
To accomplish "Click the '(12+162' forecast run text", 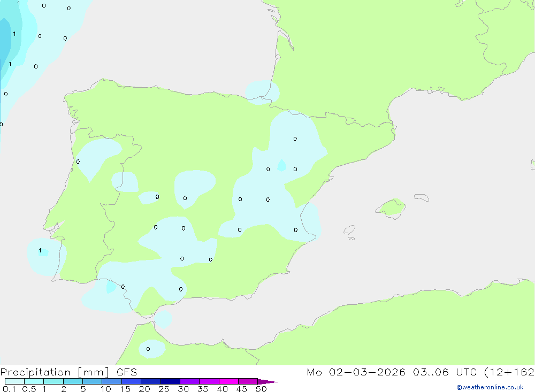I will (509, 372).
